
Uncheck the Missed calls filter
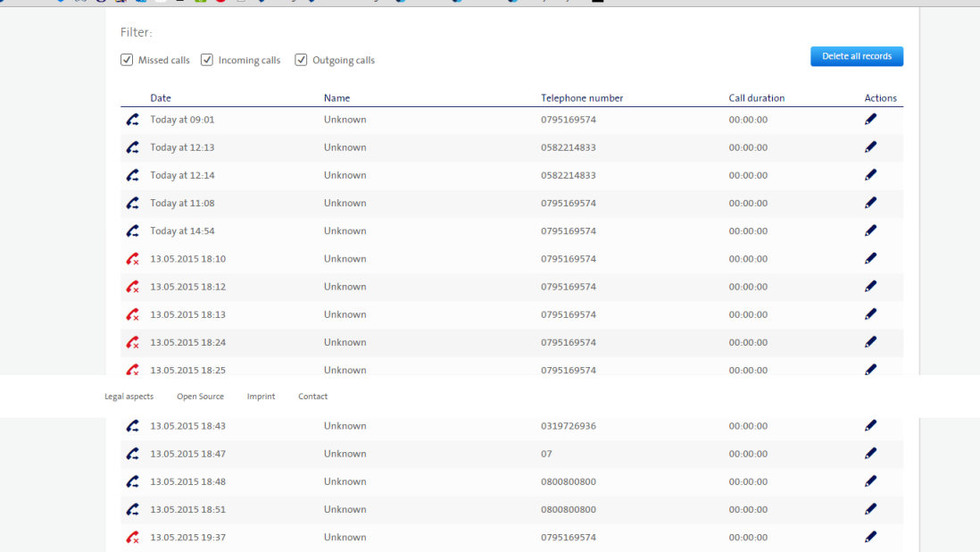pos(127,61)
